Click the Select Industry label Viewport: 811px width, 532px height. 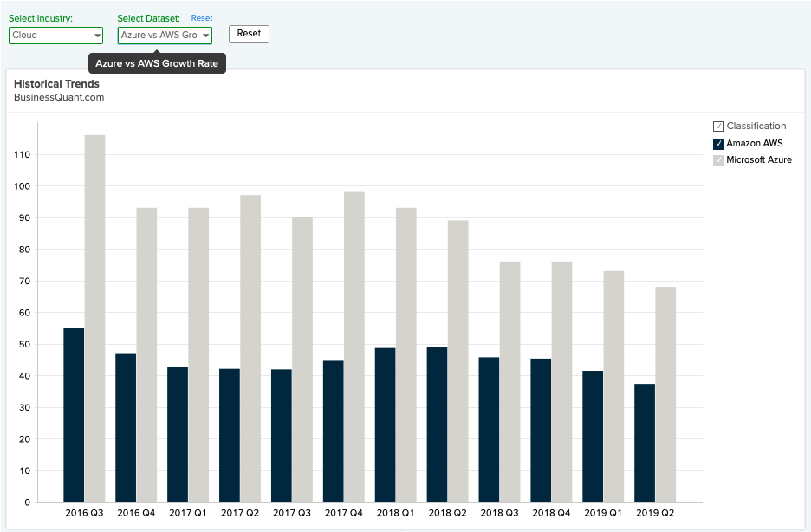pos(41,18)
